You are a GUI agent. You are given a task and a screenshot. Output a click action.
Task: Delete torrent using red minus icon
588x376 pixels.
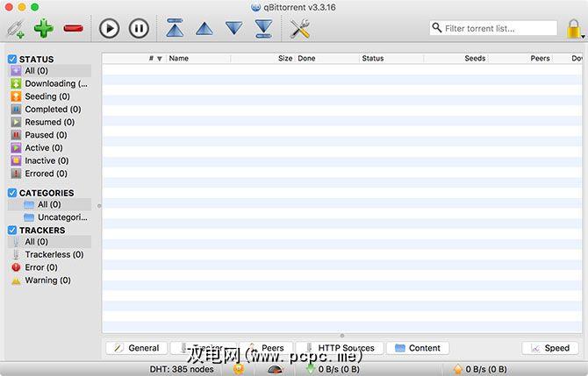point(73,28)
